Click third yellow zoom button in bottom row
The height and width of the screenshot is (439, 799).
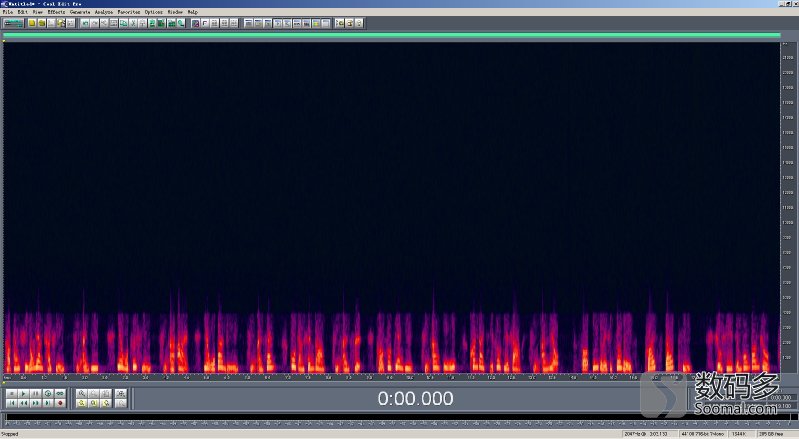106,403
